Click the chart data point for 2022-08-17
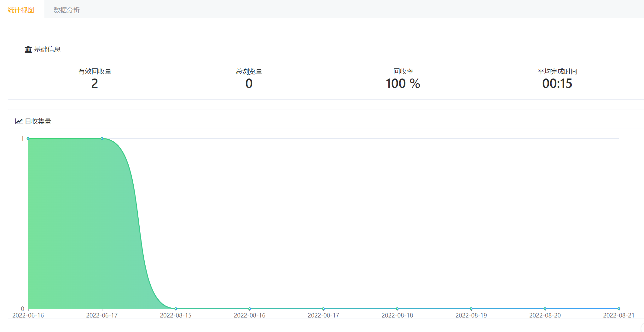 pyautogui.click(x=323, y=309)
